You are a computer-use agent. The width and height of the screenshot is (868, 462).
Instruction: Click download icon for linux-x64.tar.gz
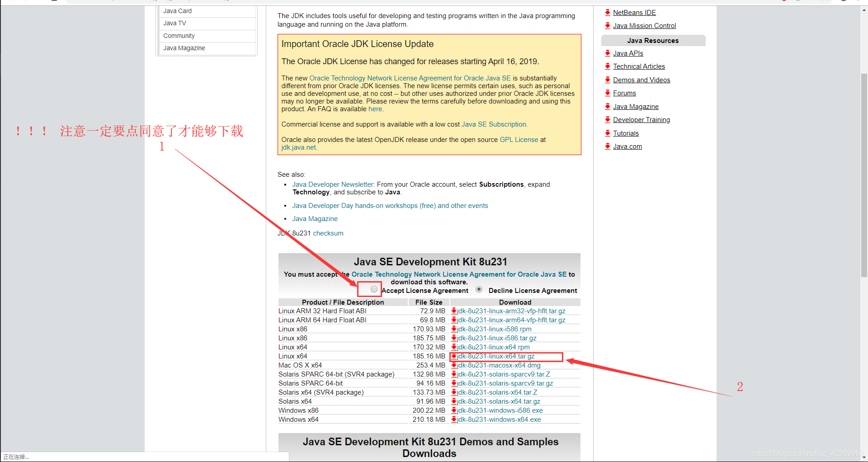point(454,356)
